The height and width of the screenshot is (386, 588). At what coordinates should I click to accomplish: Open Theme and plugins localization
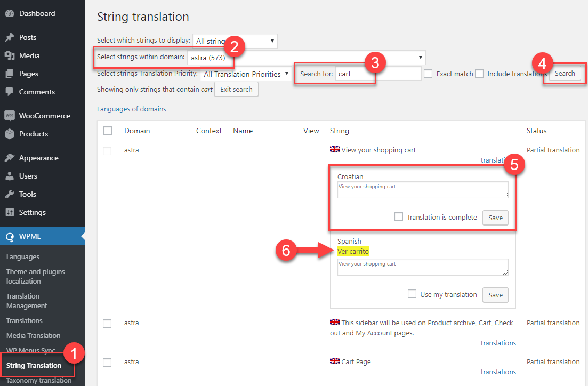[36, 277]
